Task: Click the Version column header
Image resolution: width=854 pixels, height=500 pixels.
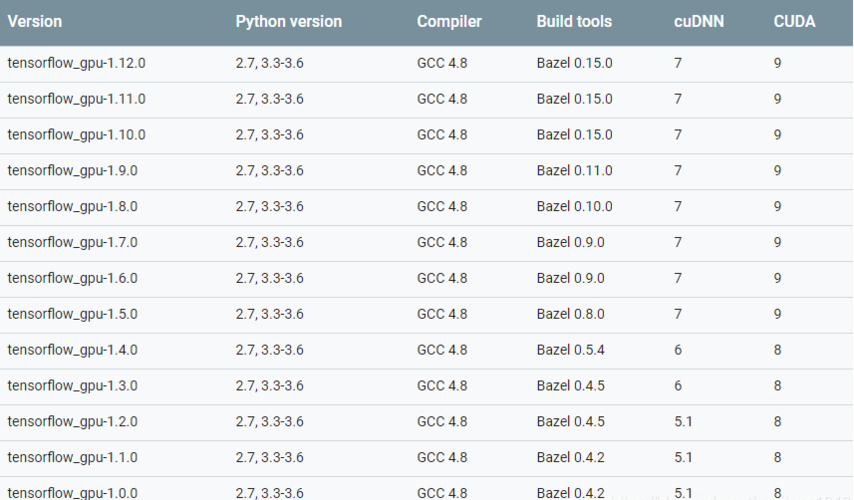Action: tap(35, 22)
